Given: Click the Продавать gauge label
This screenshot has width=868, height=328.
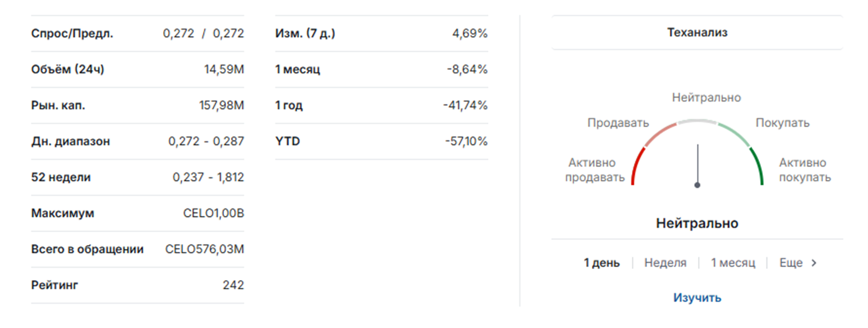Looking at the screenshot, I should (x=618, y=123).
